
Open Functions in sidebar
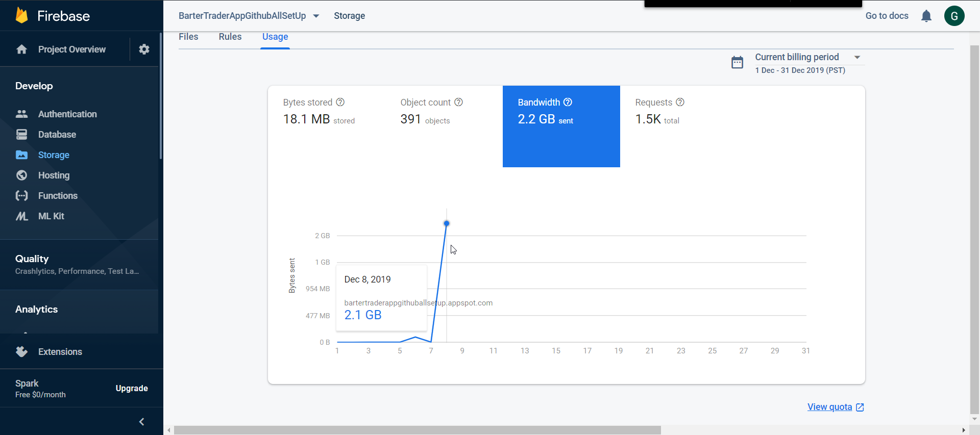(x=58, y=196)
